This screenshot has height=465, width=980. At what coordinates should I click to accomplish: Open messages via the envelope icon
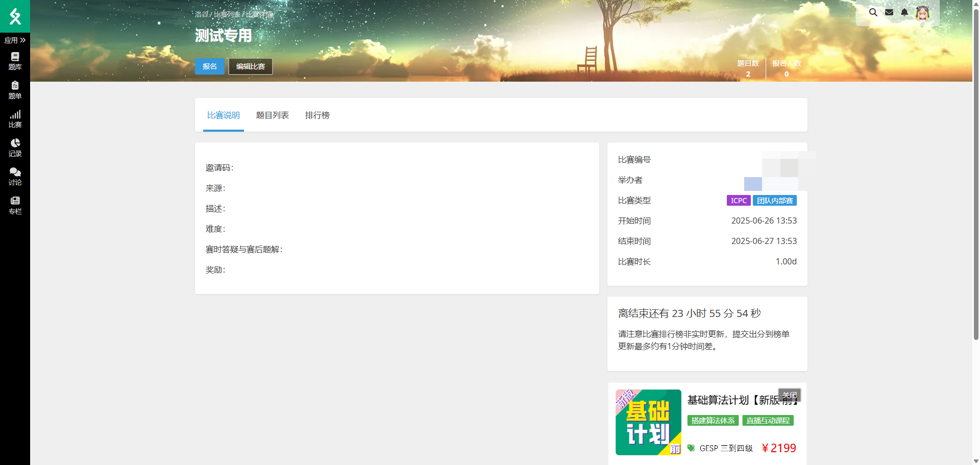889,12
